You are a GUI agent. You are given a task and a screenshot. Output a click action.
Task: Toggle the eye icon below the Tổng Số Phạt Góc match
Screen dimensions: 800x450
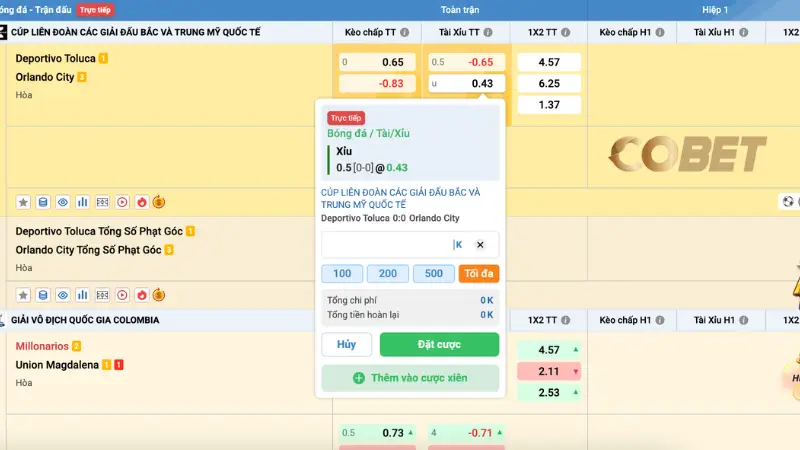tap(62, 295)
